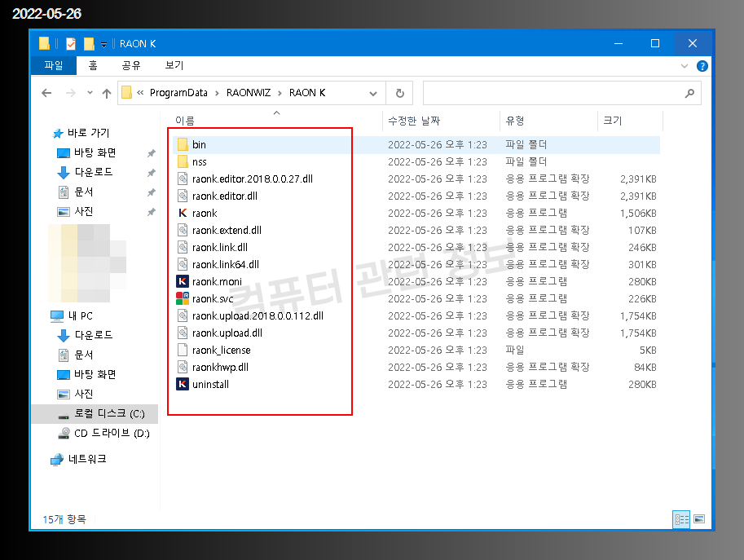Open the Quick Access toolbar dropdown
This screenshot has width=744, height=560.
click(x=103, y=45)
